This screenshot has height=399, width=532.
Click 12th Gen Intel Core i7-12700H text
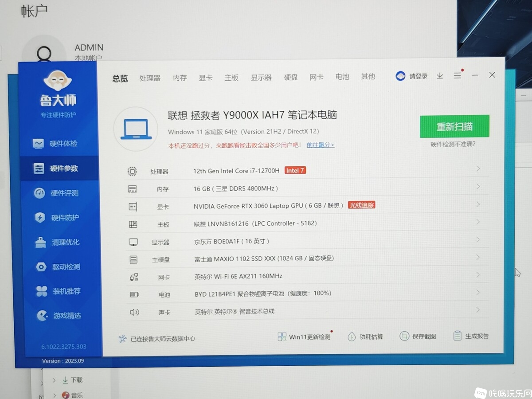point(236,171)
